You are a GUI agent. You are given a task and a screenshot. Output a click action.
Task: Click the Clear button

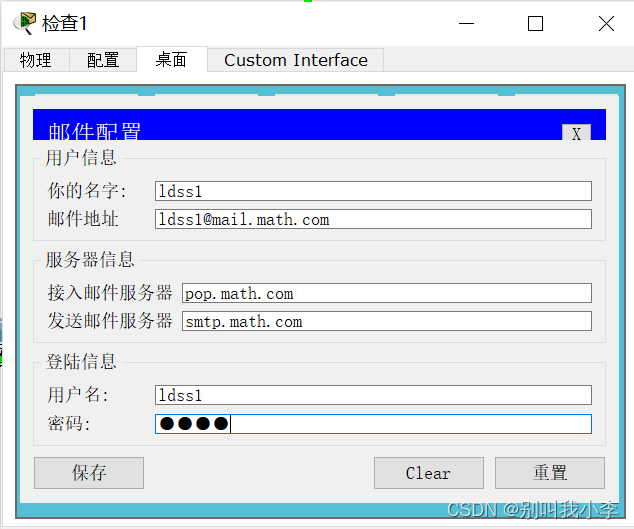pyautogui.click(x=429, y=473)
